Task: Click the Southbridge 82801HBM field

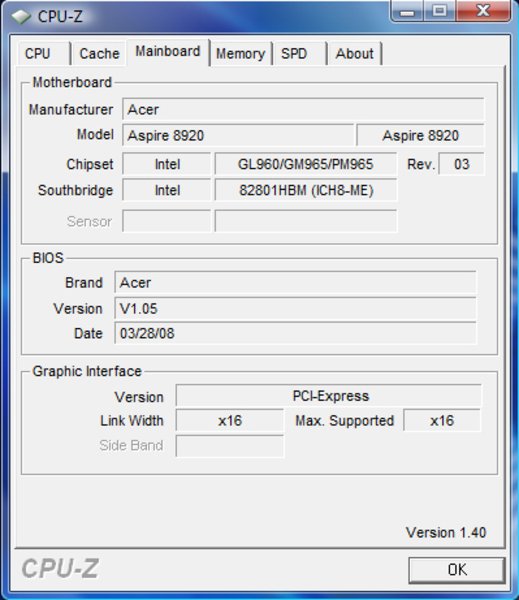Action: click(306, 190)
